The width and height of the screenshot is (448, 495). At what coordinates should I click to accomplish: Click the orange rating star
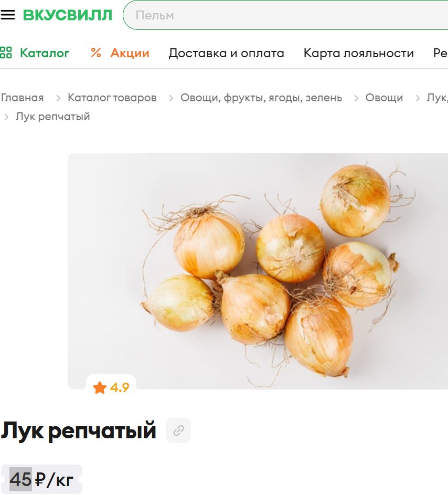click(x=100, y=388)
